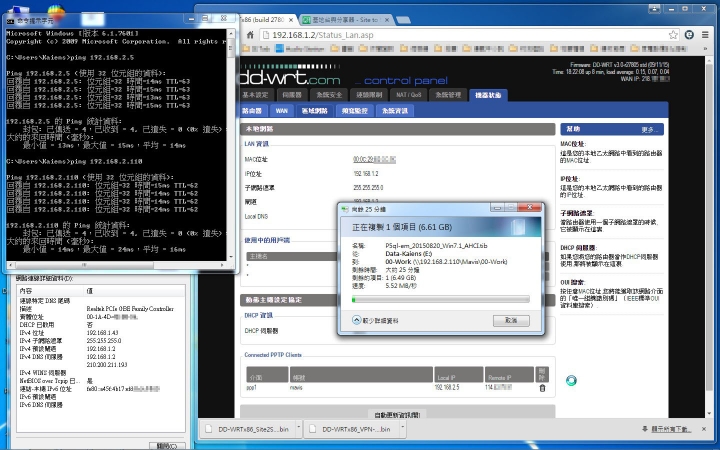This screenshot has height=450, width=720.
Task: Select the 基本設定 main tab
Action: coord(256,95)
